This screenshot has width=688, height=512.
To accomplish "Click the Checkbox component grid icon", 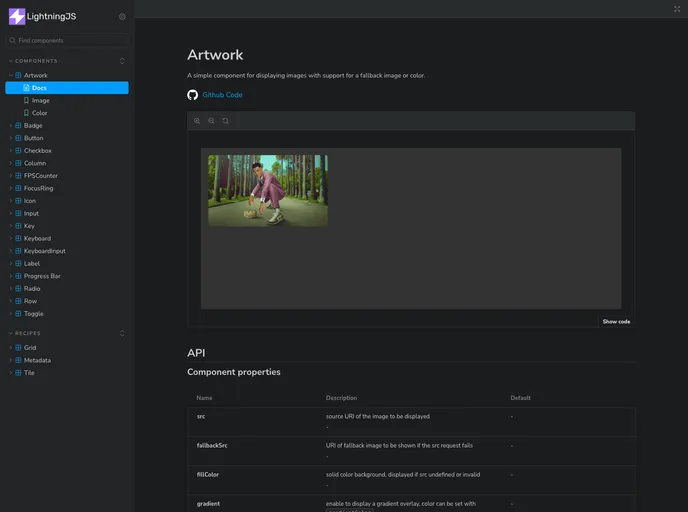I will [18, 150].
